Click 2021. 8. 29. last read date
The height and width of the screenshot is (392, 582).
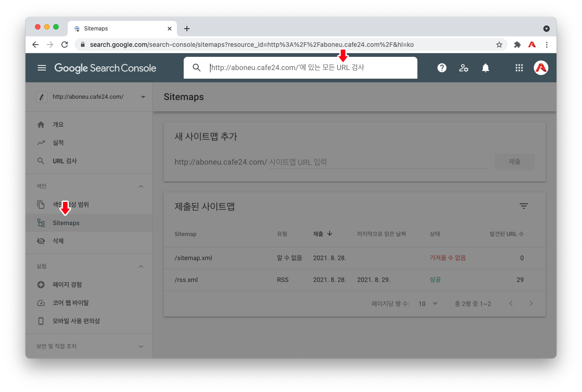coord(374,280)
